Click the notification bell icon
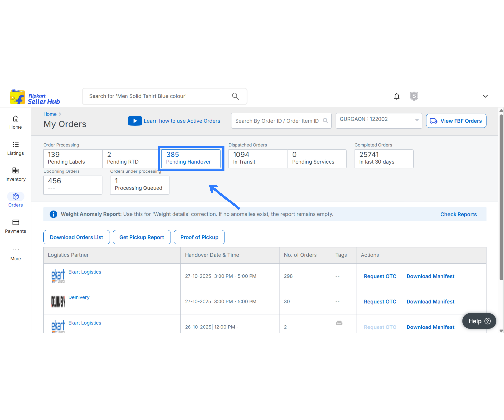 pos(396,96)
